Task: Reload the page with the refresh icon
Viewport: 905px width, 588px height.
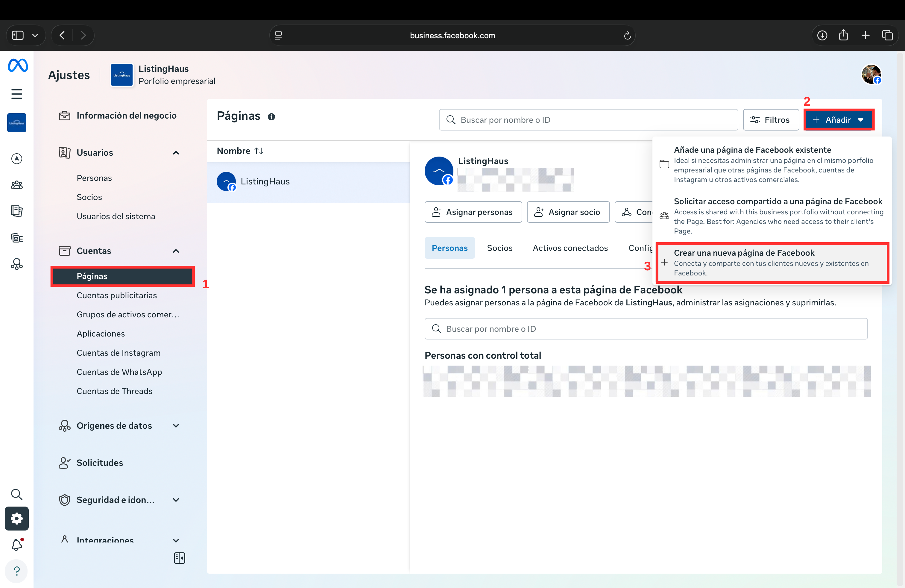Action: coord(627,36)
